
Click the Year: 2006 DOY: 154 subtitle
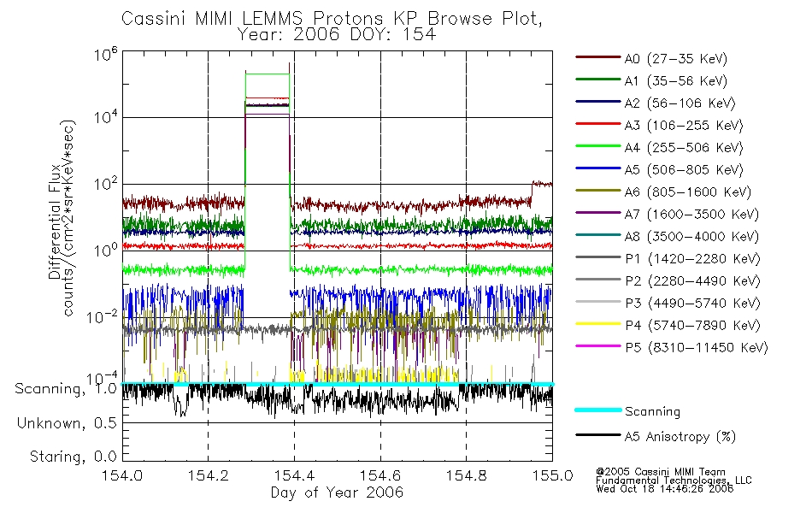(x=337, y=35)
